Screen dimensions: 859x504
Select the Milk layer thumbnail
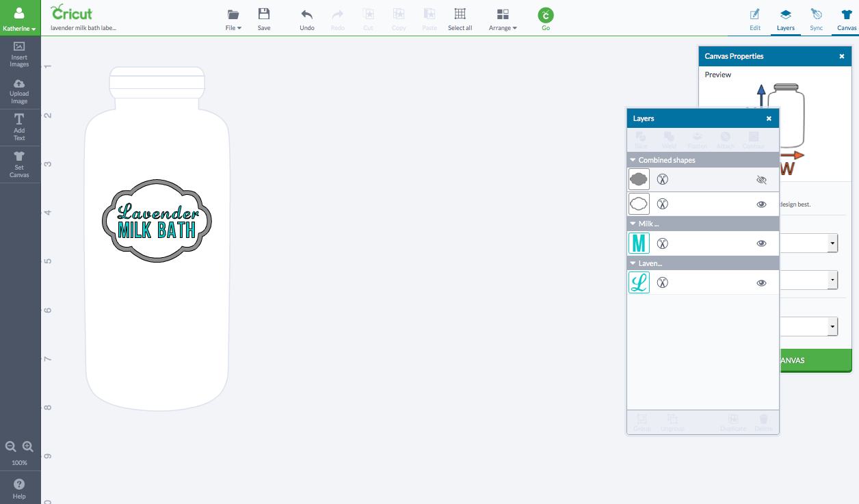click(639, 243)
